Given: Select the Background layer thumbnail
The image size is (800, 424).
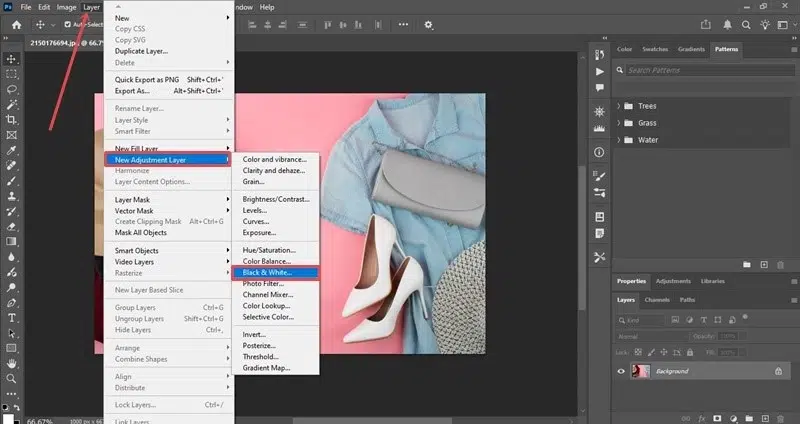Looking at the screenshot, I should (641, 371).
